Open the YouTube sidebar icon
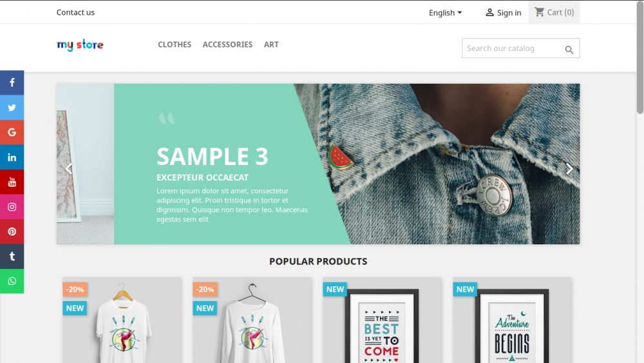This screenshot has height=363, width=644. (x=12, y=182)
